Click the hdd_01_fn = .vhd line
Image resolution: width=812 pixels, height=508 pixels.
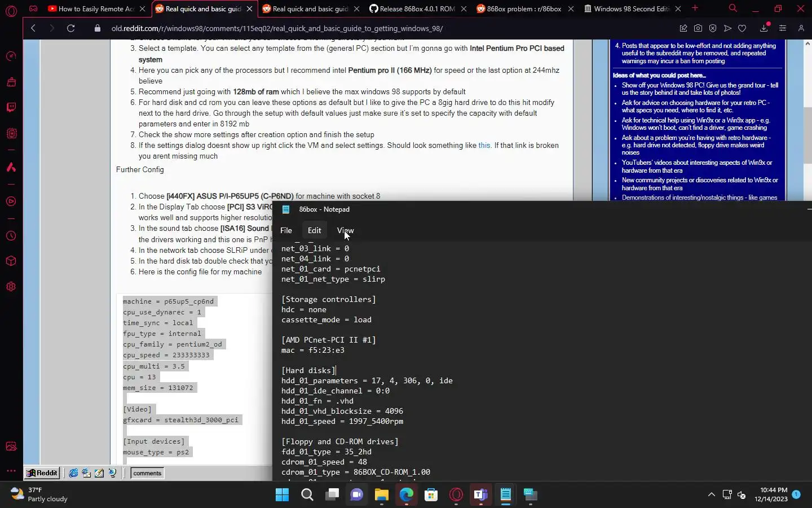[317, 401]
